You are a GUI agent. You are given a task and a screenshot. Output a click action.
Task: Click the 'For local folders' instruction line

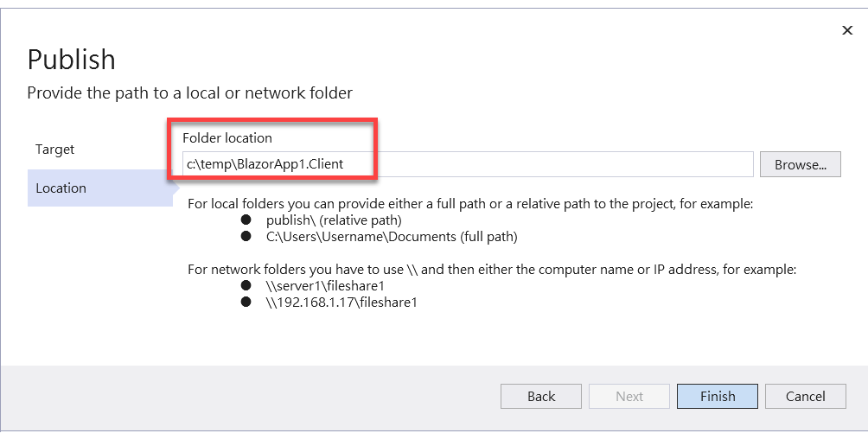[x=470, y=204]
